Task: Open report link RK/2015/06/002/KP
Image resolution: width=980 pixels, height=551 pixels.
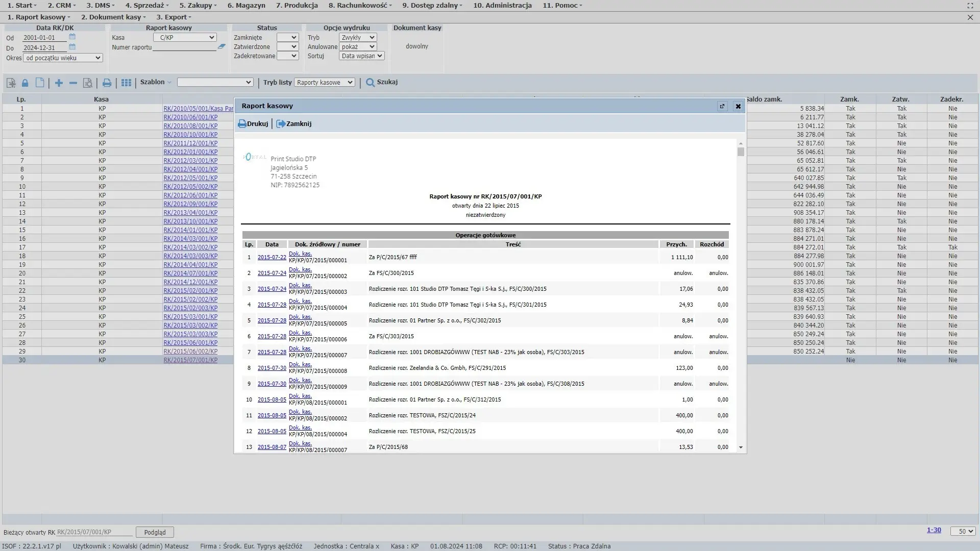Action: (190, 352)
